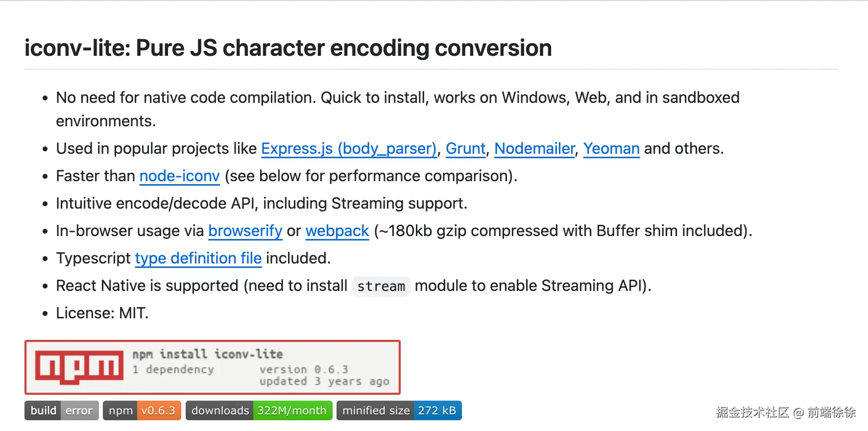Open the type definition file link
Viewport: 868px width, 431px height.
(198, 258)
